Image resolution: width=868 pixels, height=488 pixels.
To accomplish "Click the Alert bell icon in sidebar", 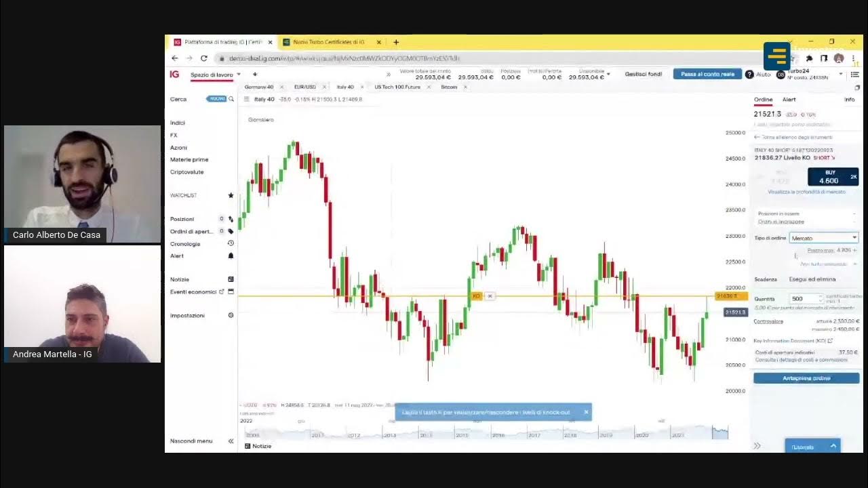I will [231, 256].
